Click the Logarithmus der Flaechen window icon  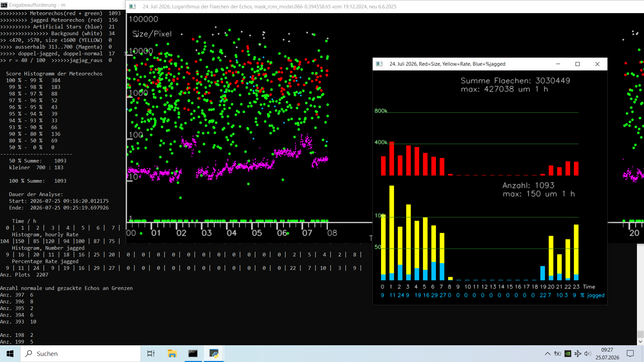pyautogui.click(x=132, y=6)
